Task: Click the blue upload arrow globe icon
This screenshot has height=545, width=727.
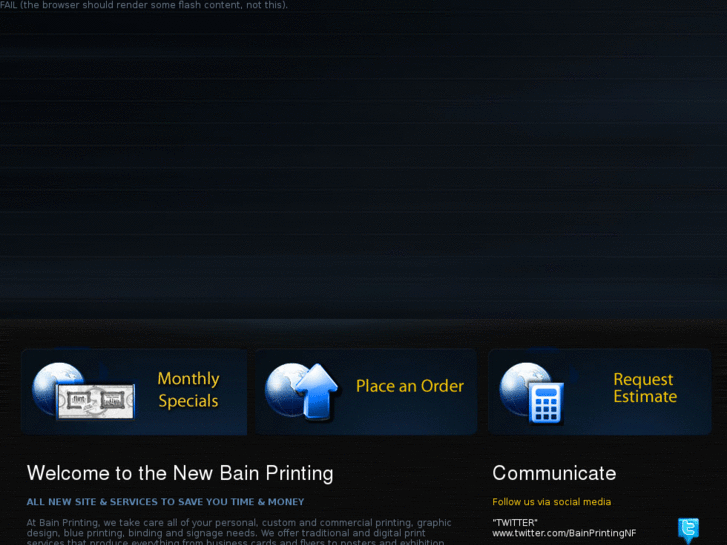Action: [302, 391]
